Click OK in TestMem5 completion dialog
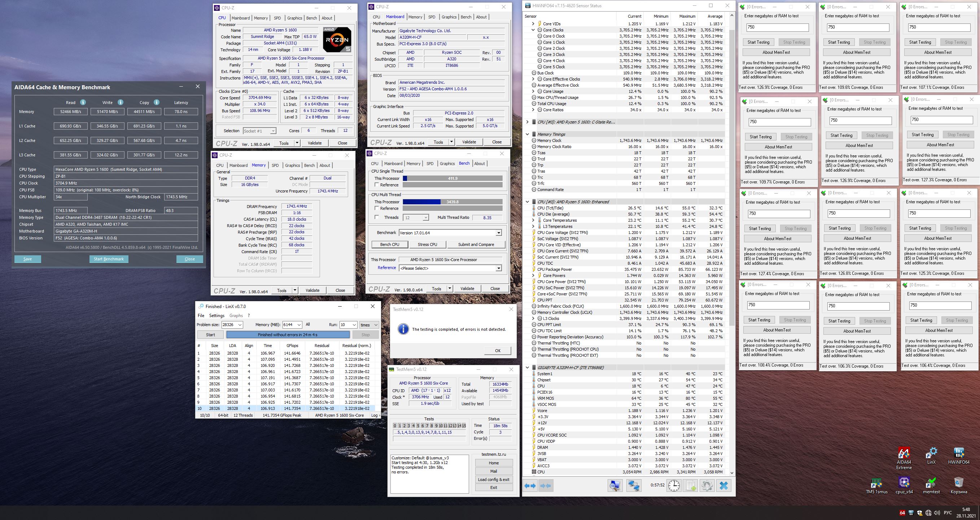Viewport: 980px width, 520px height. (x=497, y=351)
